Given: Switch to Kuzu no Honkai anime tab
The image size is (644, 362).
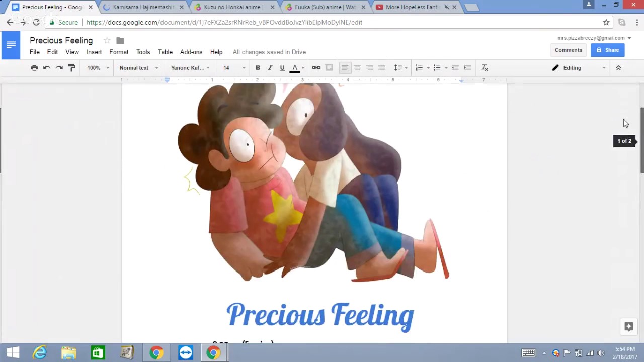Looking at the screenshot, I should pos(233,7).
